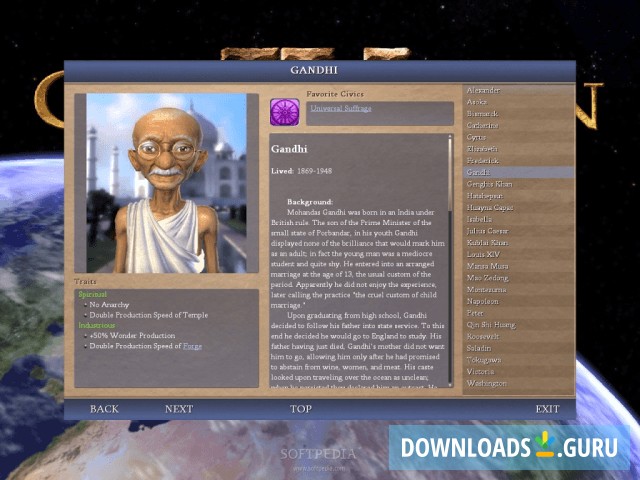This screenshot has height=480, width=640.
Task: Click the 'Background:' heading in biography
Action: point(310,202)
